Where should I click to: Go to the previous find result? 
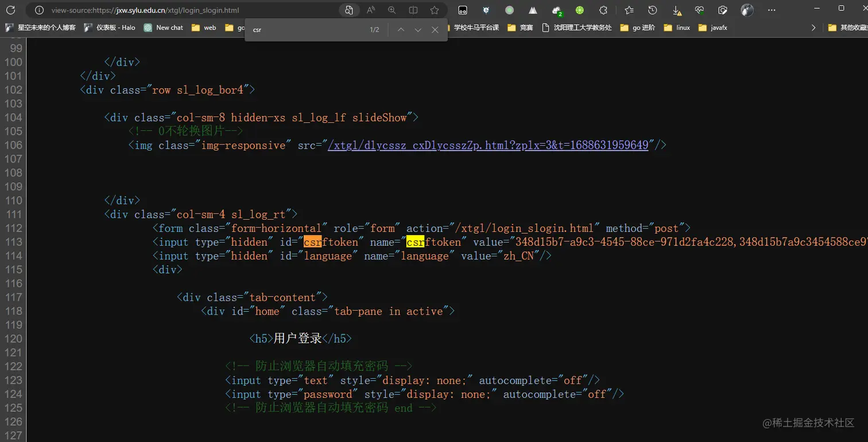click(x=401, y=30)
